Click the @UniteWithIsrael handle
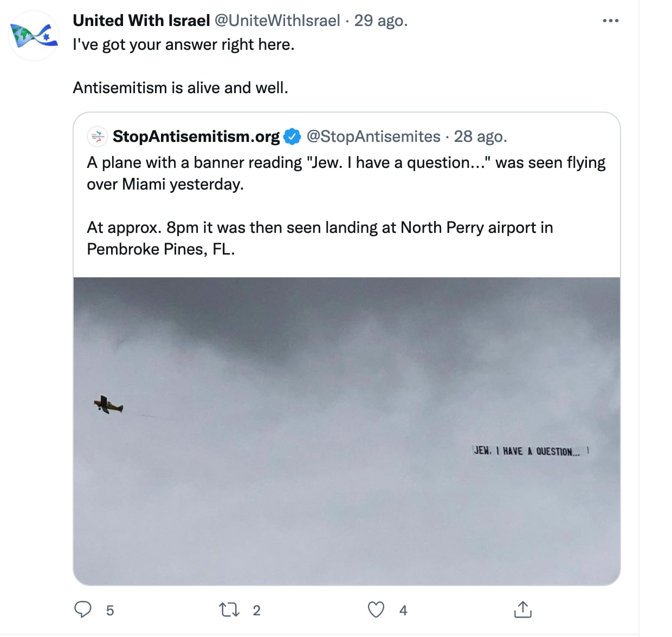Viewport: 672px width, 637px height. pos(277,21)
